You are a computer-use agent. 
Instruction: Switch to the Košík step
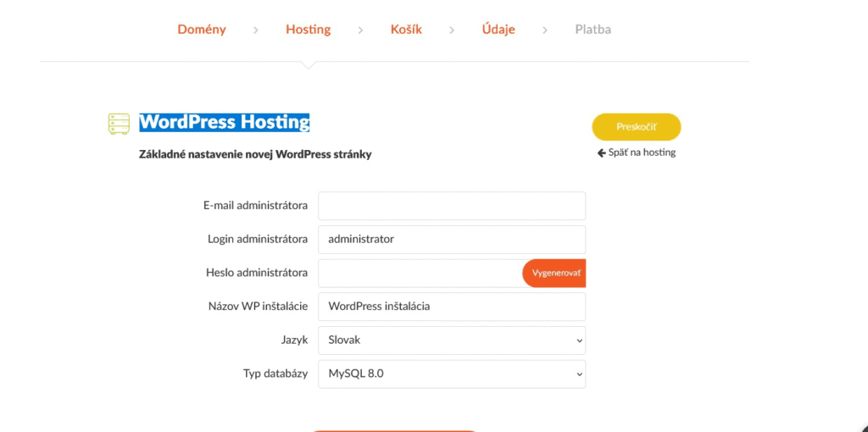click(406, 30)
